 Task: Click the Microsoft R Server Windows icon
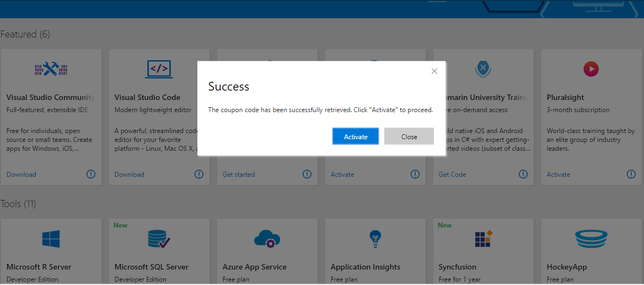[51, 239]
